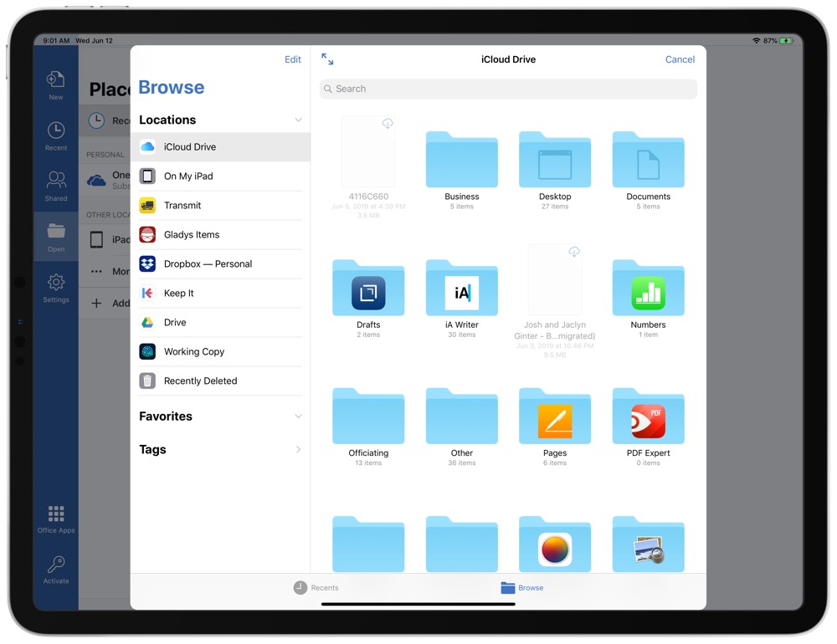Open the folder with colorful sphere icon
This screenshot has width=837, height=644.
[x=555, y=544]
